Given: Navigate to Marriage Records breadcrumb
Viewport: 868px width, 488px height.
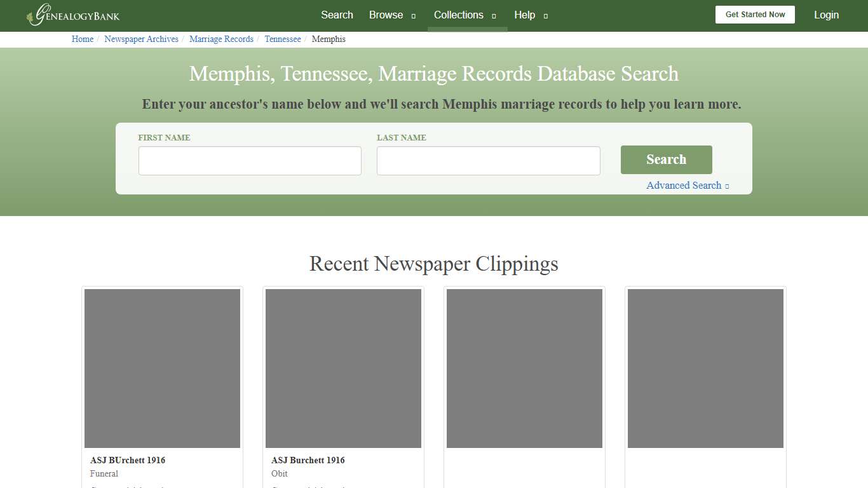Looking at the screenshot, I should pos(221,39).
